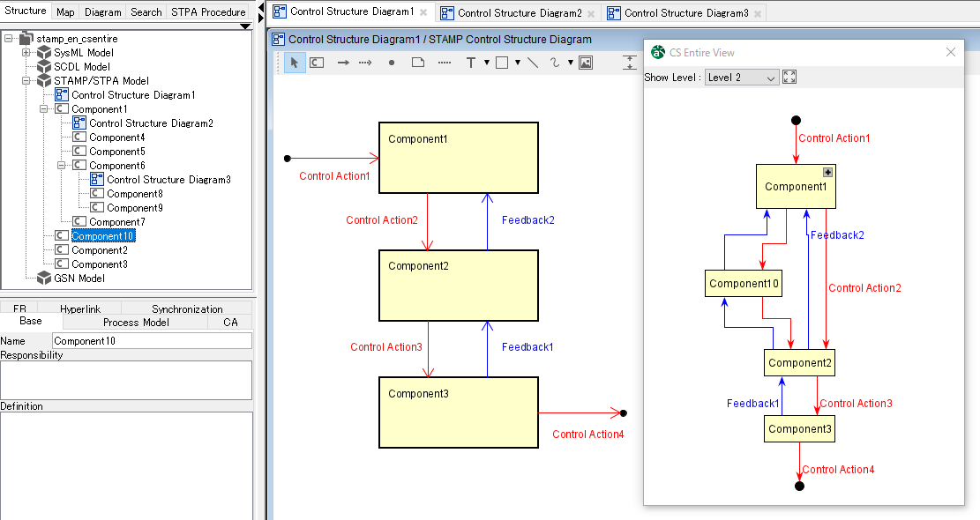Expand the SysML Model node
The width and height of the screenshot is (980, 520).
[x=26, y=52]
